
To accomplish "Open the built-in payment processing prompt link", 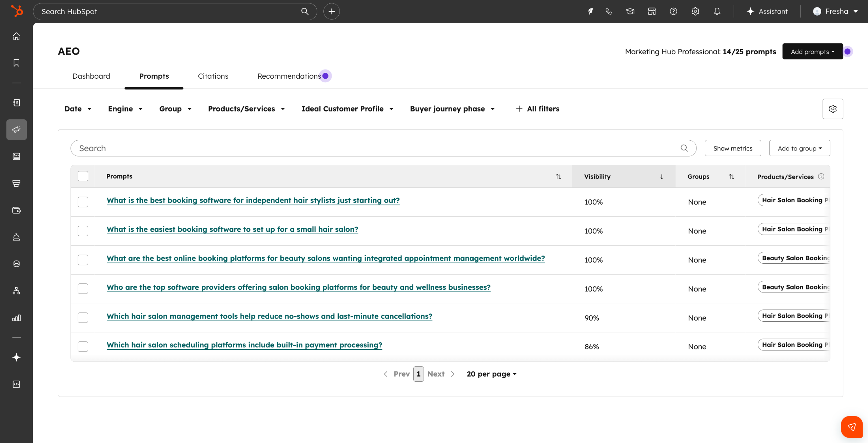I will (244, 345).
